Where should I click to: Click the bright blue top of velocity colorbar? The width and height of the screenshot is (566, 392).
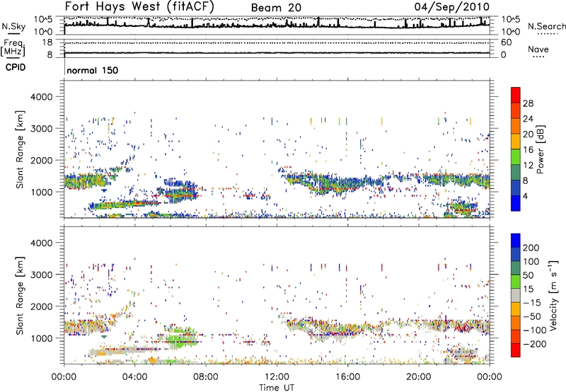pyautogui.click(x=516, y=241)
